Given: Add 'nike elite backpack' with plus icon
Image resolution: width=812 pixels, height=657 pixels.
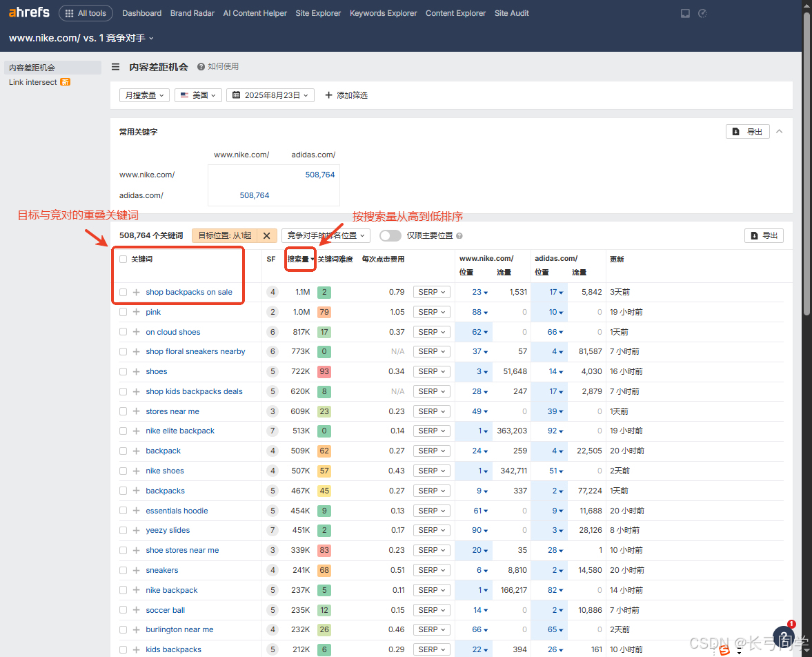Looking at the screenshot, I should (x=136, y=431).
